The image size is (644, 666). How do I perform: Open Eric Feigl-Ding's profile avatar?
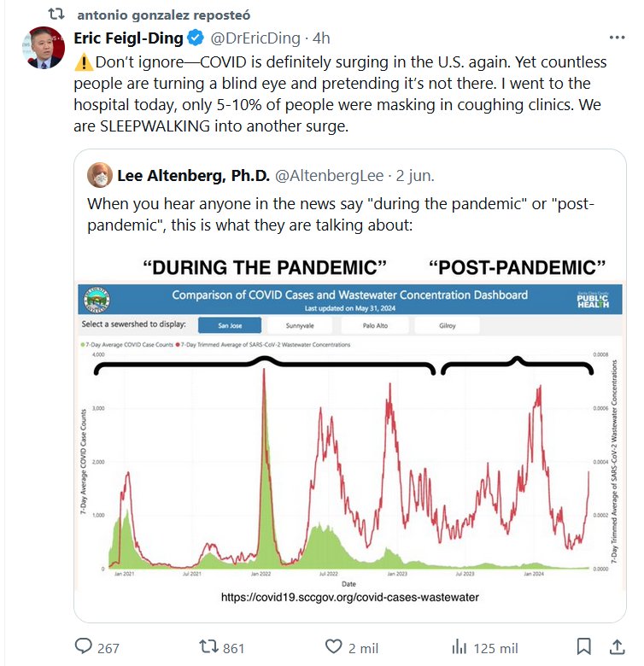[x=45, y=49]
